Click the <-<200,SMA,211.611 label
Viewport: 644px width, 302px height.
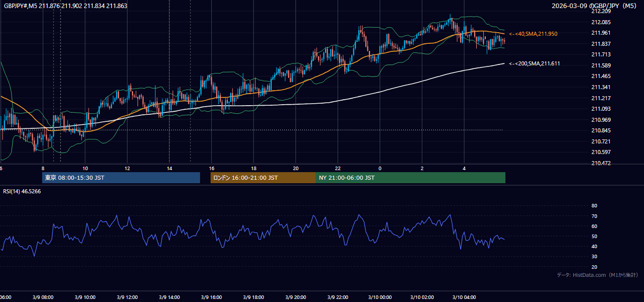point(534,63)
